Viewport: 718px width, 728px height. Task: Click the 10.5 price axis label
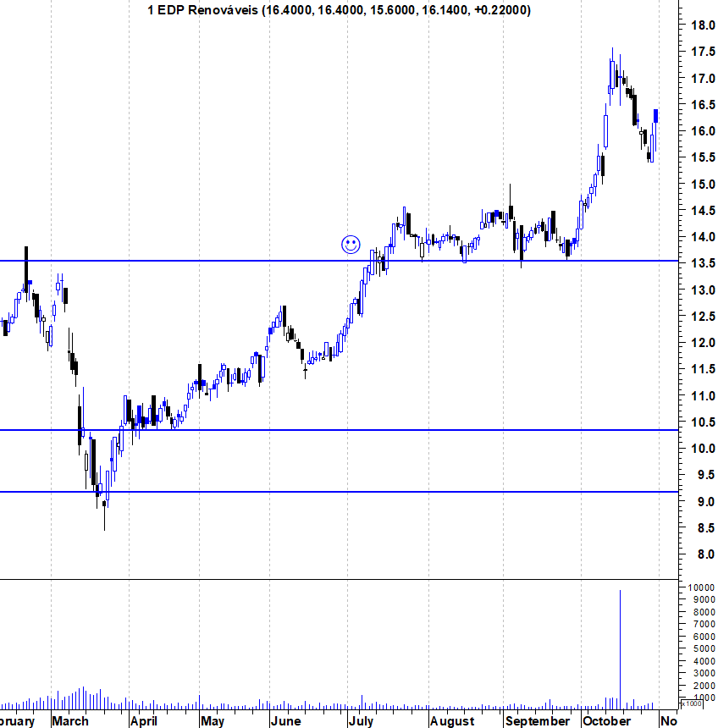703,422
